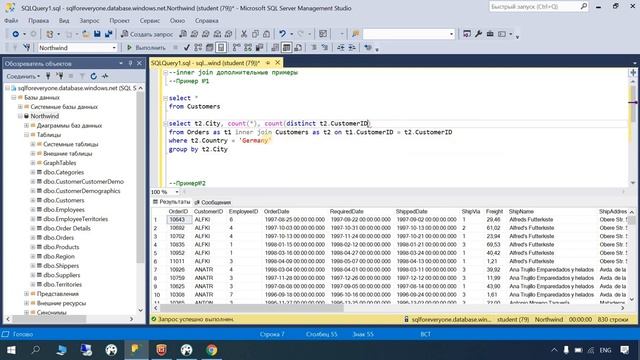Image resolution: width=640 pixels, height=360 pixels.
Task: Toggle Results to Text mode
Action: pos(275,48)
